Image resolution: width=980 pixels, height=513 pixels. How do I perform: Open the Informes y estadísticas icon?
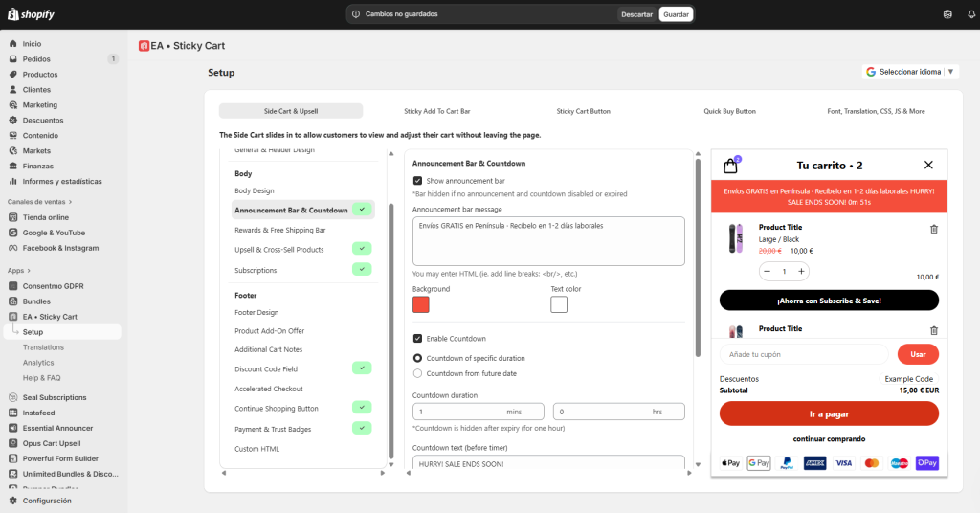pos(13,182)
